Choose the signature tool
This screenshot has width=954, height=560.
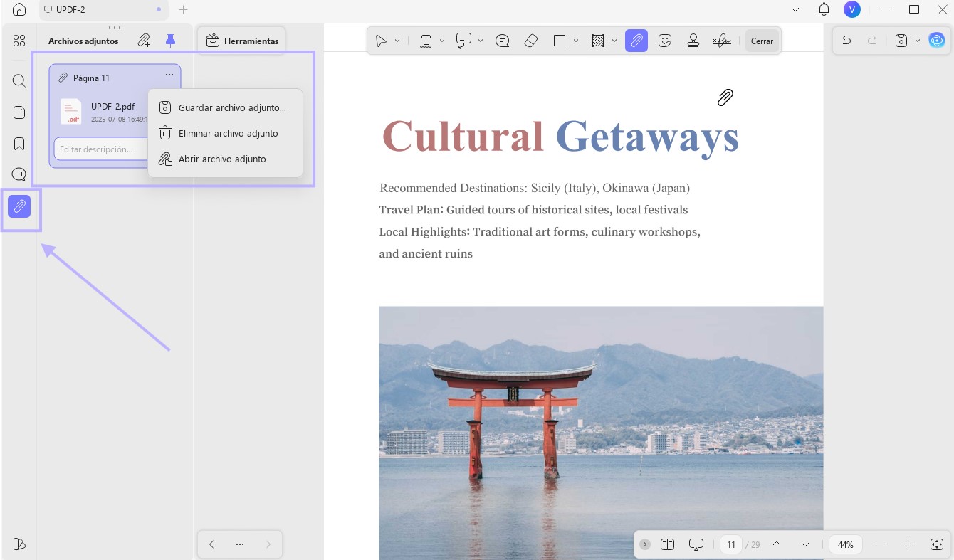point(722,41)
